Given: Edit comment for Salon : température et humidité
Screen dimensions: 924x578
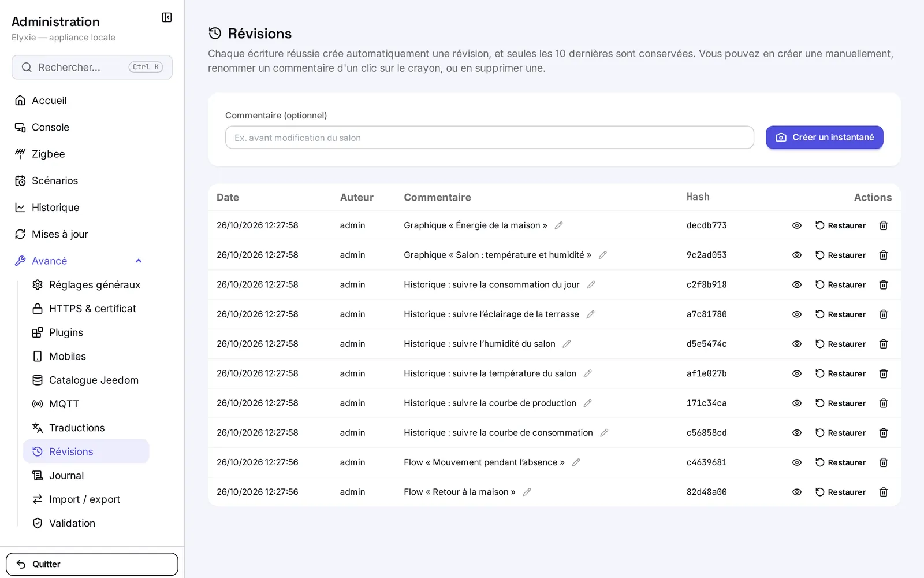Looking at the screenshot, I should tap(602, 255).
